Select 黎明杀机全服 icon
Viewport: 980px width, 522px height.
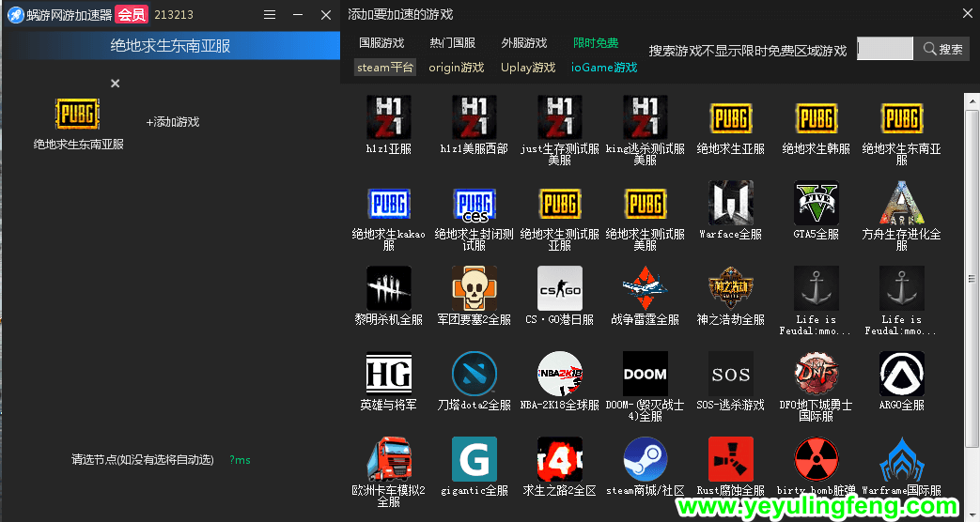(389, 288)
